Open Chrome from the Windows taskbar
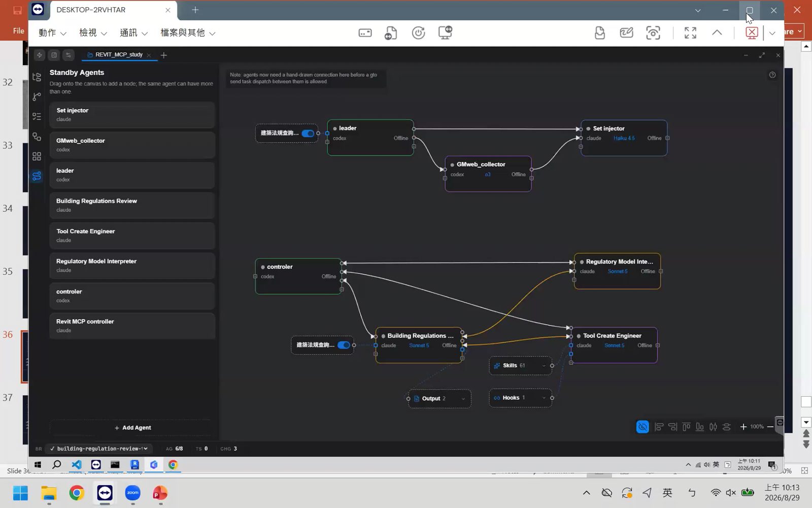Screen dimensions: 812x508 (x=77, y=493)
